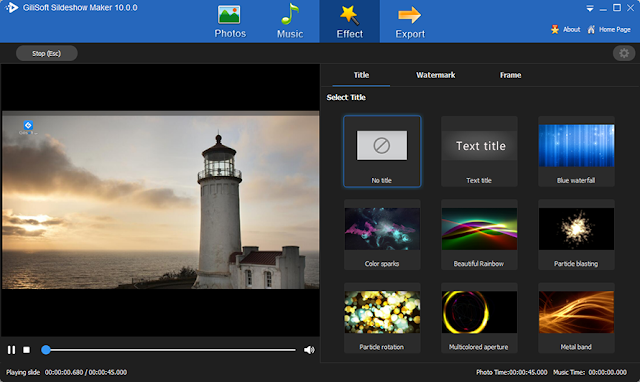
Task: Open the Photos section
Action: tap(230, 22)
